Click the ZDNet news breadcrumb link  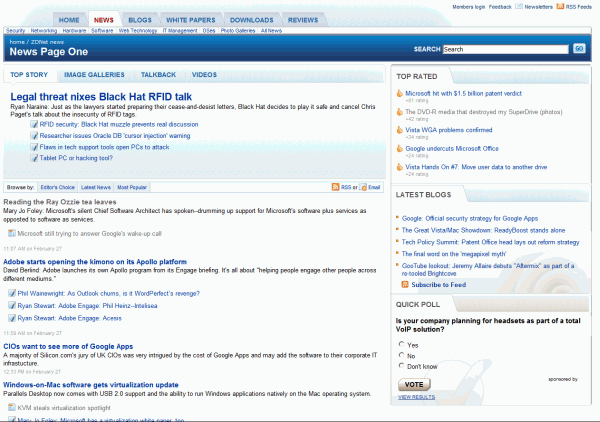(47, 42)
